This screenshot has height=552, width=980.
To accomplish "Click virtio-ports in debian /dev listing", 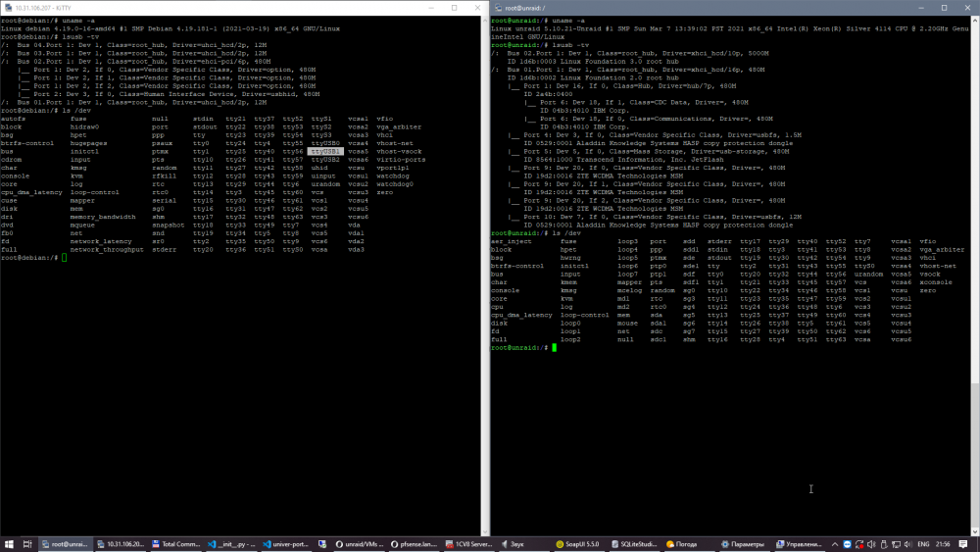I will point(401,160).
